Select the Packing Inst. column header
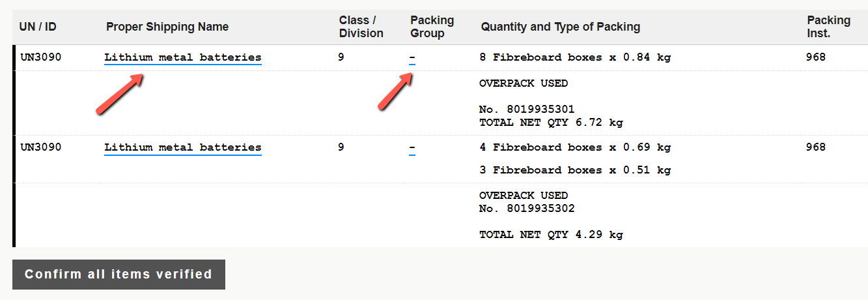The image size is (868, 300). click(829, 27)
